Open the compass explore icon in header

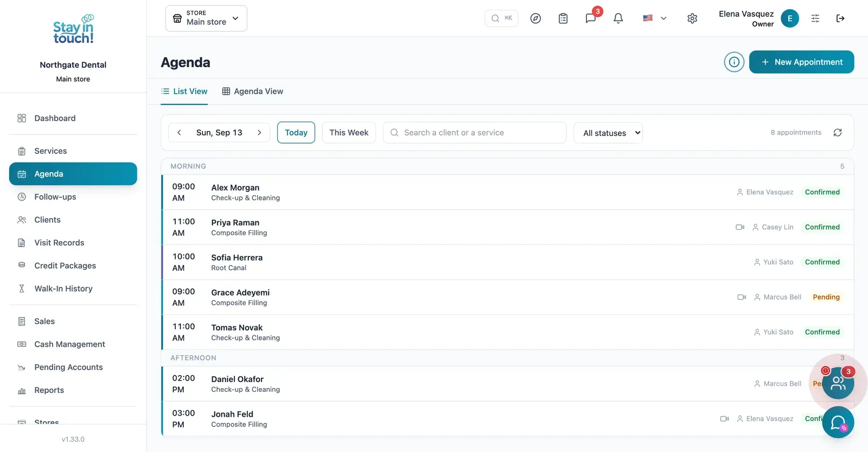coord(535,18)
